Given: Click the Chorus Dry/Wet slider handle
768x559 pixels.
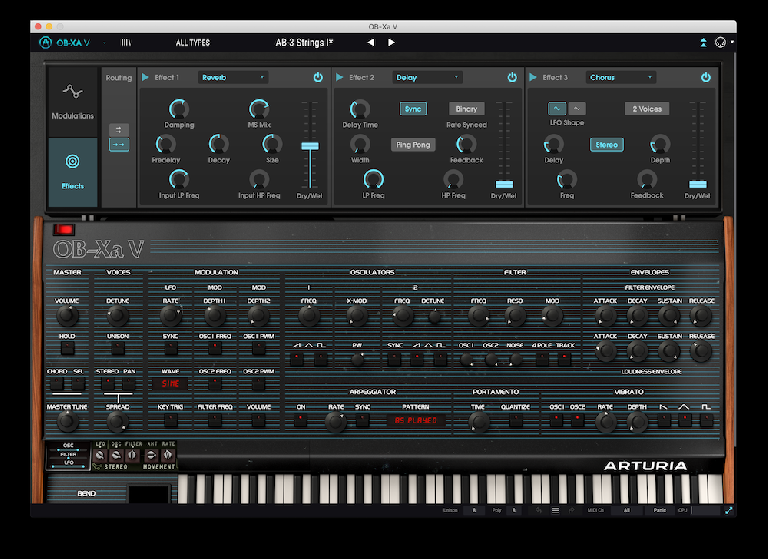Looking at the screenshot, I should (x=697, y=184).
